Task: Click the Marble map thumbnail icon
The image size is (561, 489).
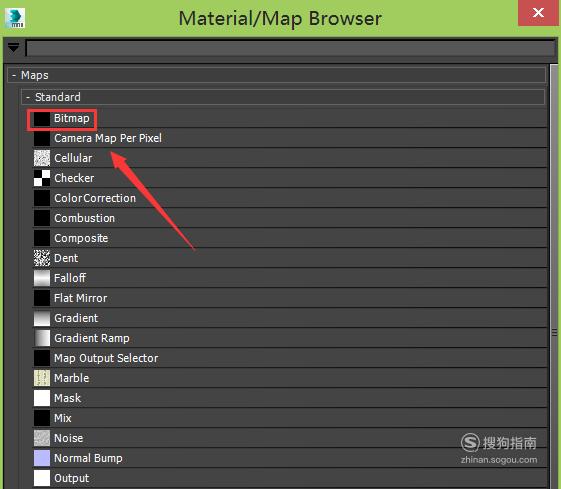Action: (42, 378)
